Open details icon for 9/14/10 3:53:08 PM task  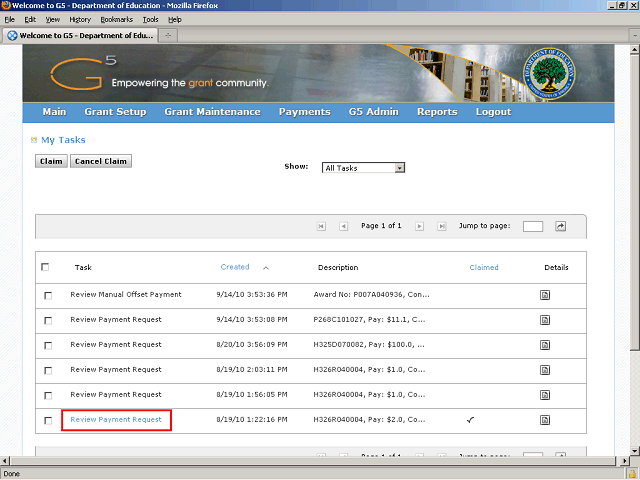(x=545, y=320)
